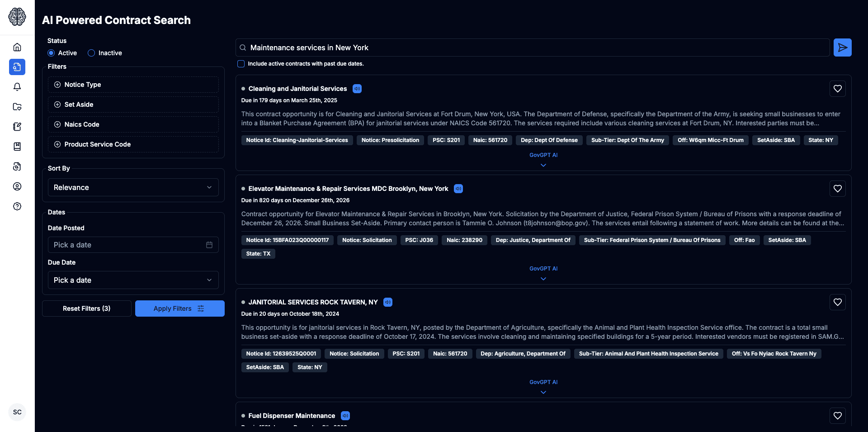Expand the Product Service Code filter

[x=133, y=144]
